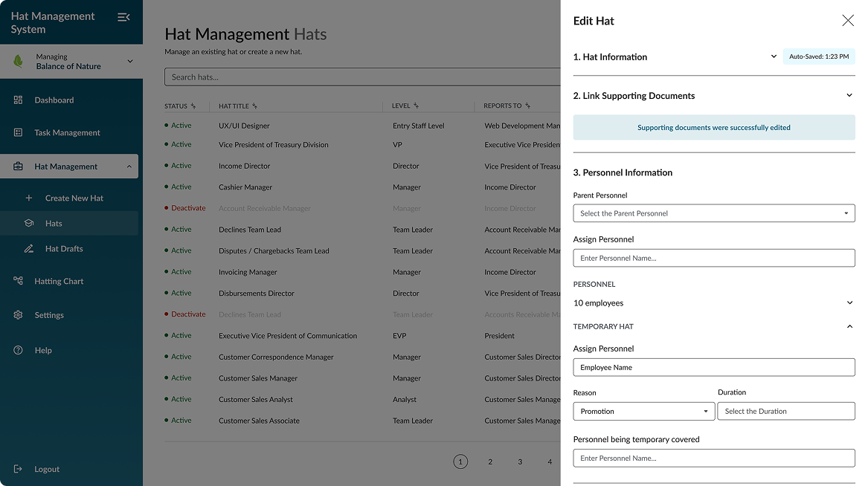Expand the Link Supporting Documents section

(x=849, y=95)
